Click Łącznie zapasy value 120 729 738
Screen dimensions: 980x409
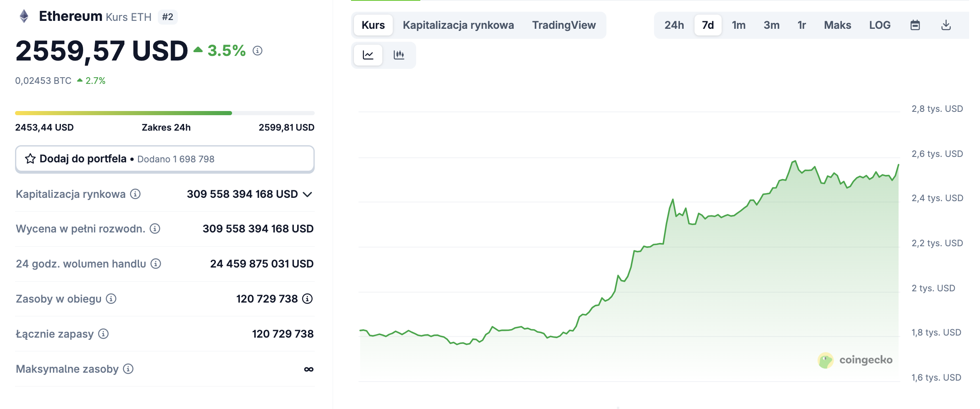[x=283, y=334]
